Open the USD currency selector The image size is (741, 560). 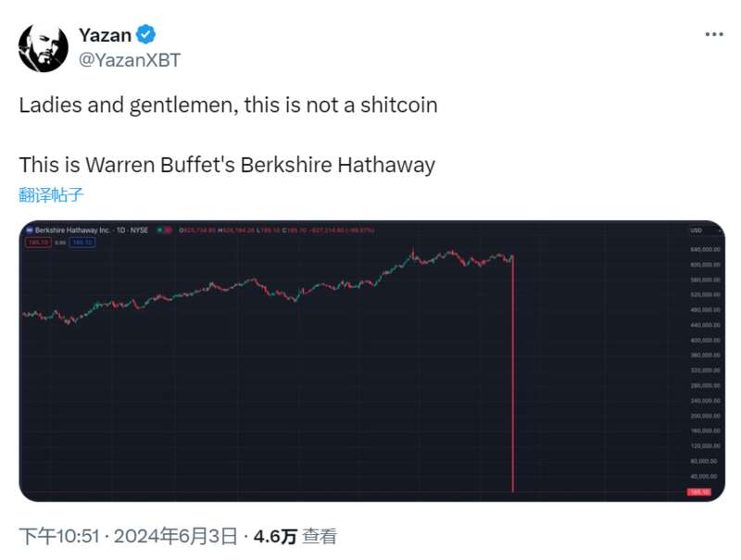[697, 230]
